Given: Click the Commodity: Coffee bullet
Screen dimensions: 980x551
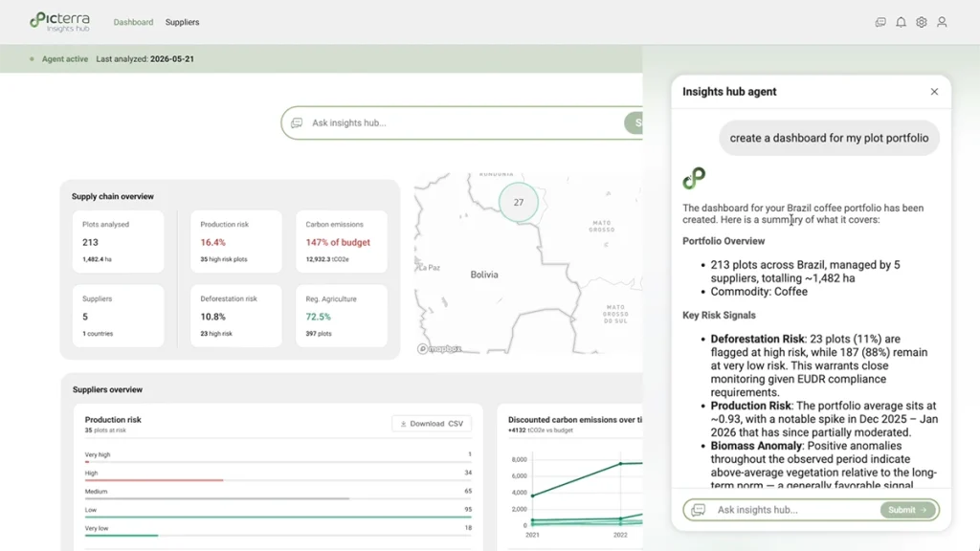Looking at the screenshot, I should [x=759, y=292].
